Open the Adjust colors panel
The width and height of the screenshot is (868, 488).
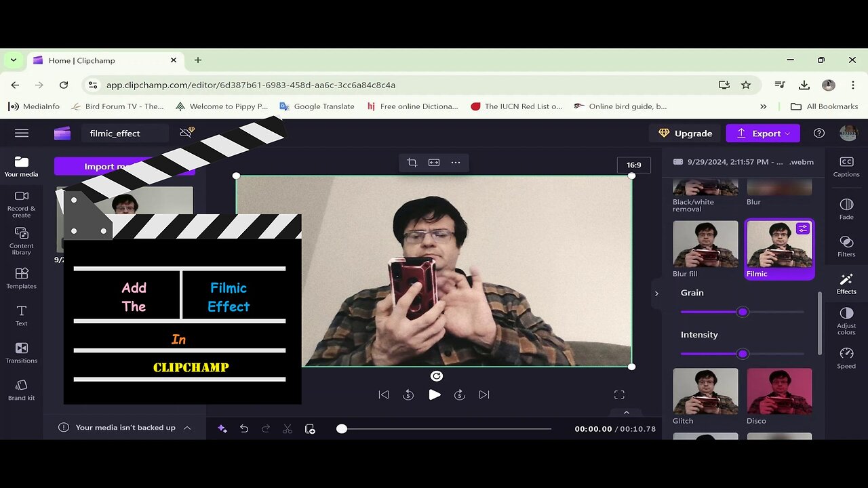pos(846,321)
